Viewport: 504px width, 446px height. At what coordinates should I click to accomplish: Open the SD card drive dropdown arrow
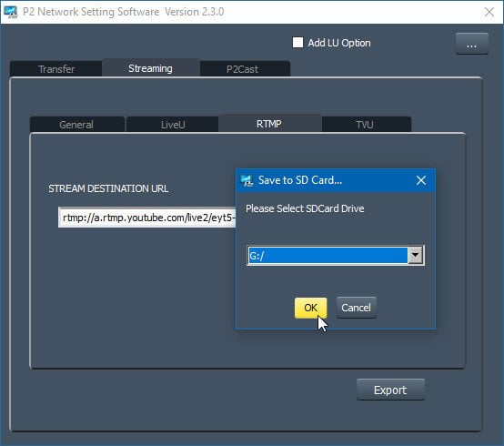(x=416, y=256)
